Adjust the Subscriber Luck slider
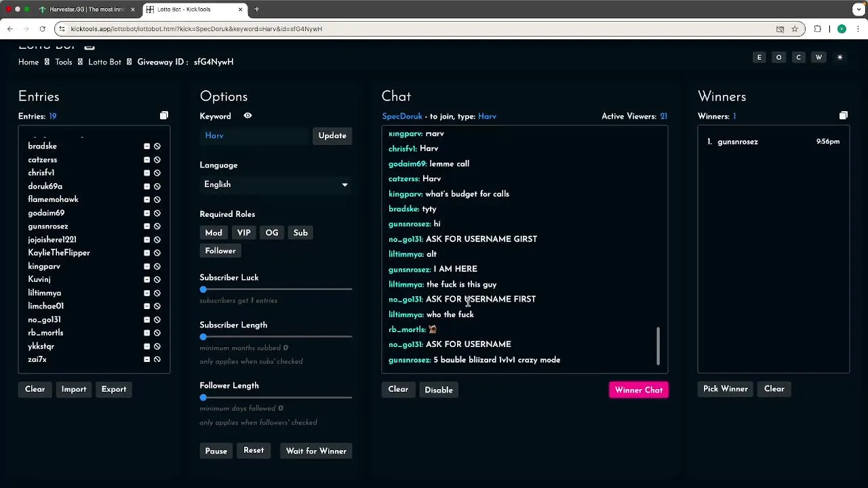 (276, 289)
